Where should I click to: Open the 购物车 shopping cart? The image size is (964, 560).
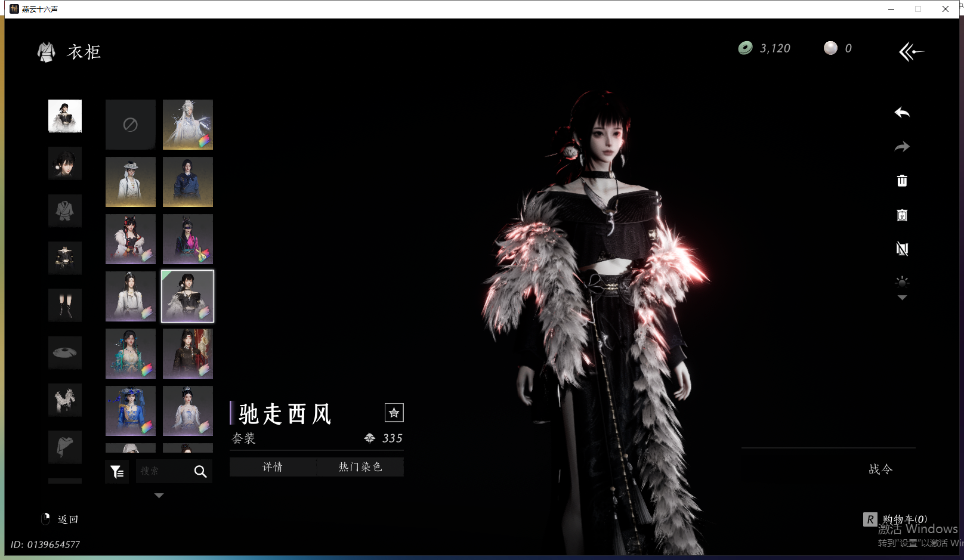pos(904,519)
